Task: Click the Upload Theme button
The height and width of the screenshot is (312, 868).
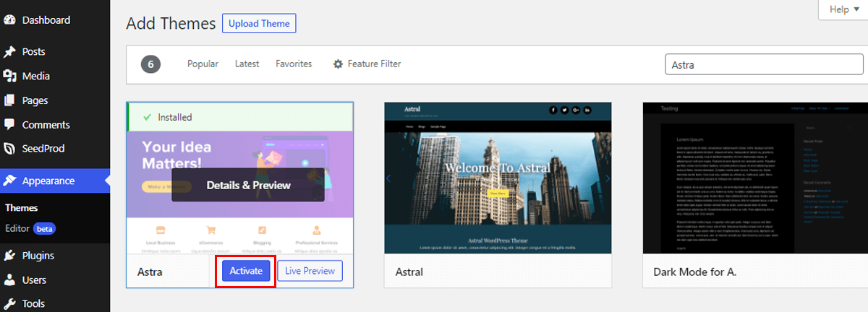Action: [x=259, y=23]
